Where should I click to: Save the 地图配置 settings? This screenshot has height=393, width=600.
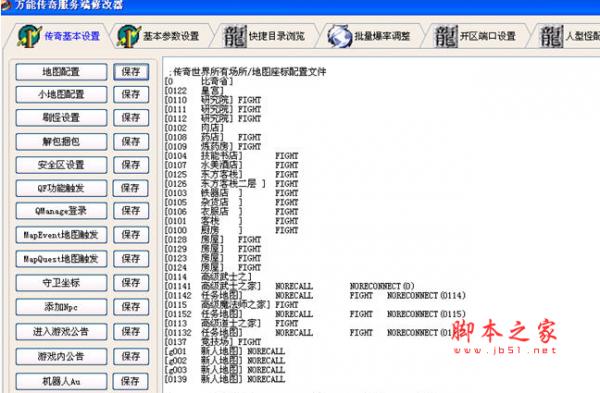131,72
